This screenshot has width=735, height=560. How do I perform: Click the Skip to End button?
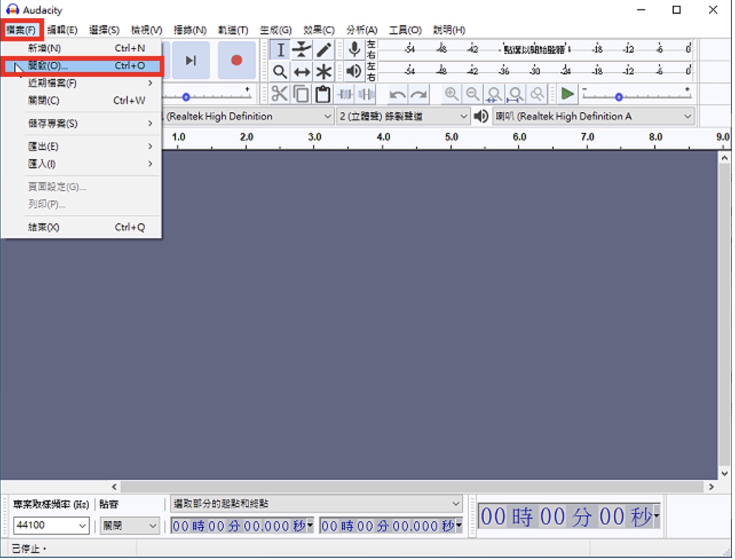191,60
